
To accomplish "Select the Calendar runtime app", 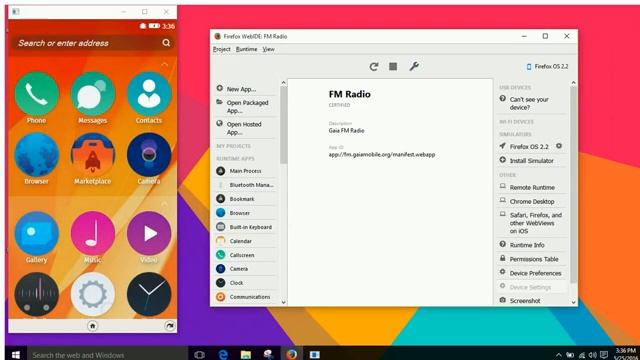I will [245, 241].
